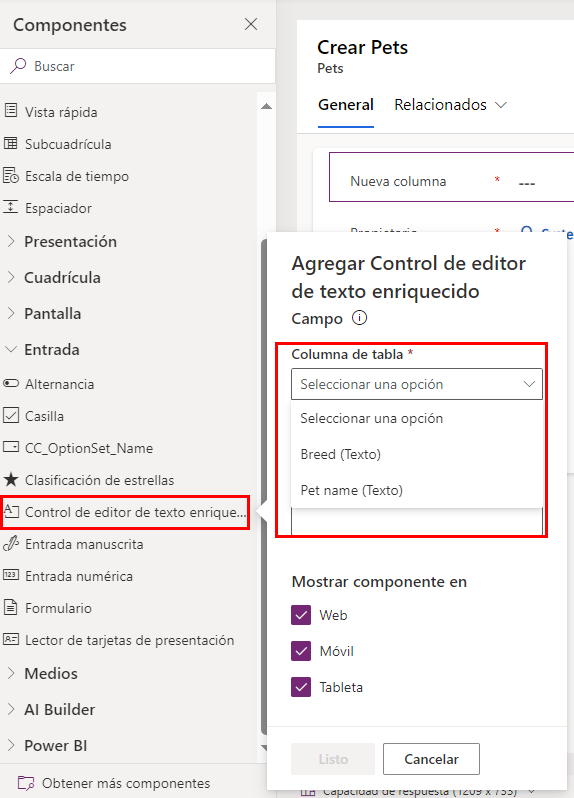The image size is (574, 798).
Task: Click the Listo button
Action: [333, 759]
